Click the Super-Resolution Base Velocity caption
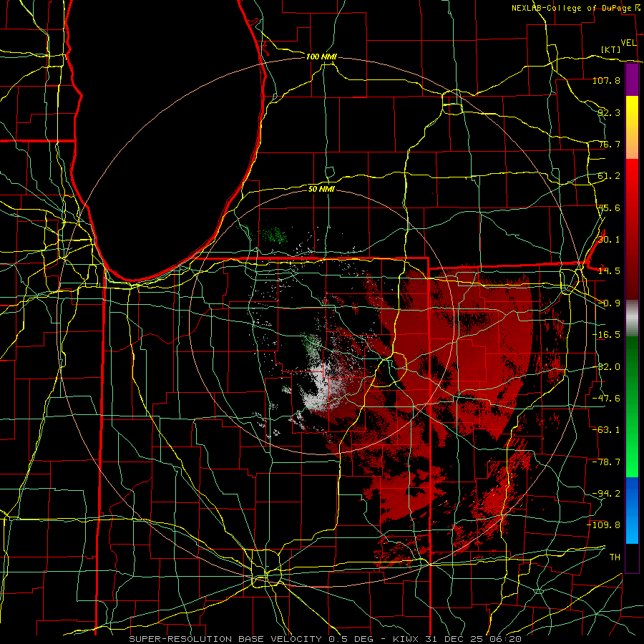Image resolution: width=644 pixels, height=644 pixels. (326, 639)
